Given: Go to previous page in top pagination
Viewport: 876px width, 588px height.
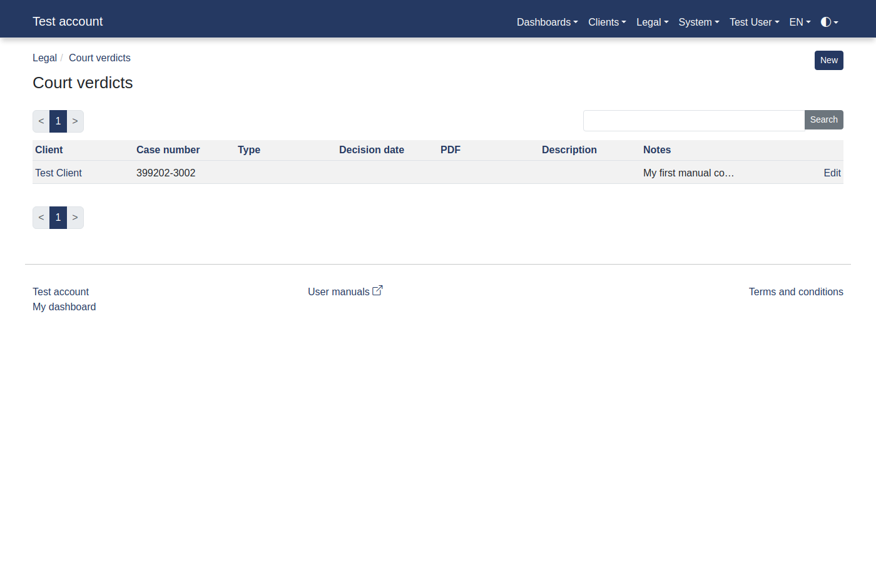Looking at the screenshot, I should 41,121.
